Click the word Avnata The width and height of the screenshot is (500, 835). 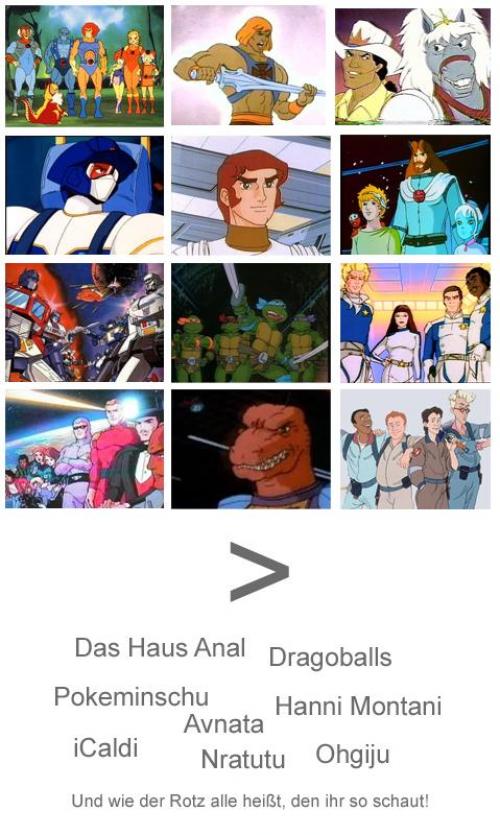(224, 724)
